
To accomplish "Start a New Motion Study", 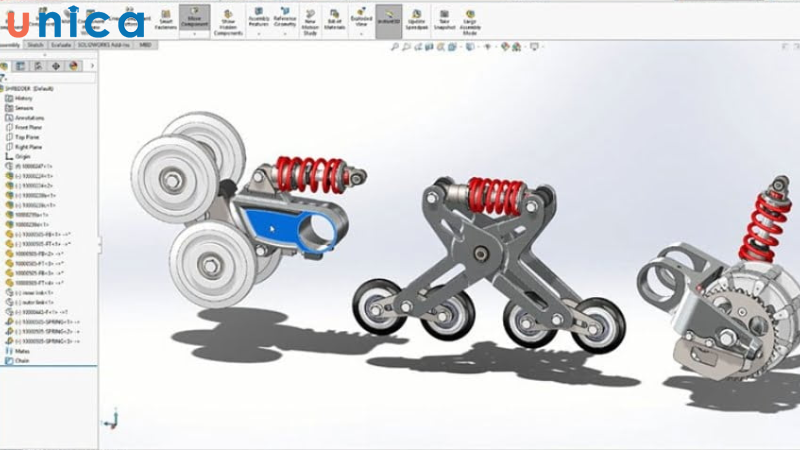I will pyautogui.click(x=310, y=23).
